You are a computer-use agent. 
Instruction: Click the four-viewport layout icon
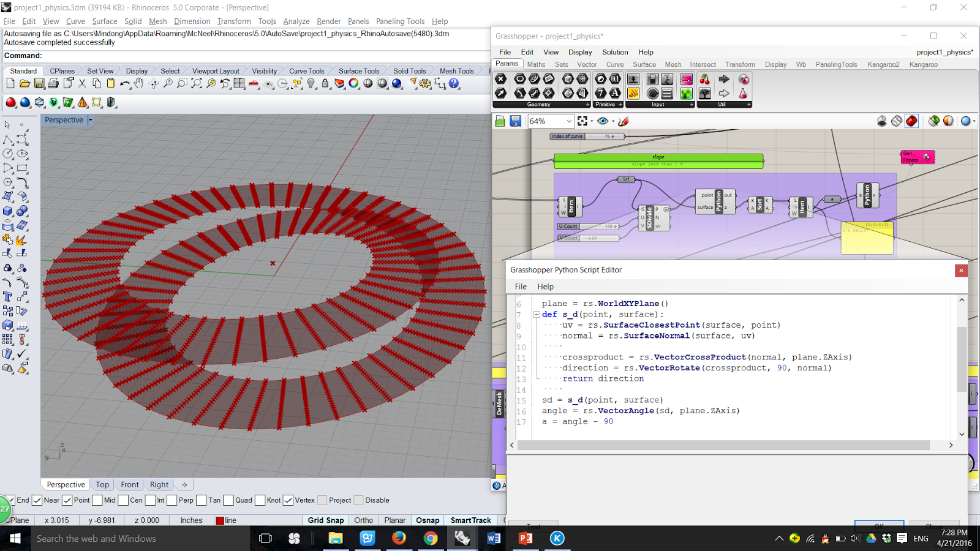(x=239, y=83)
